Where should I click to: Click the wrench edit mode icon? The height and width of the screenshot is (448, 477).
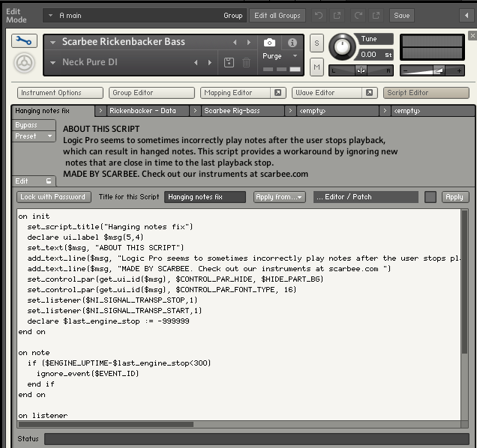tap(23, 41)
